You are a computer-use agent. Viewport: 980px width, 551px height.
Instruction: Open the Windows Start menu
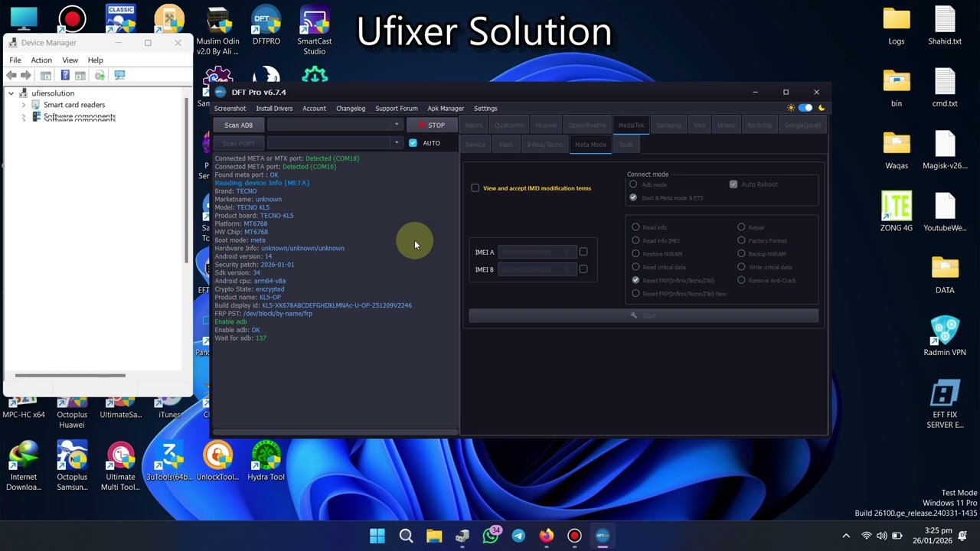click(x=377, y=536)
